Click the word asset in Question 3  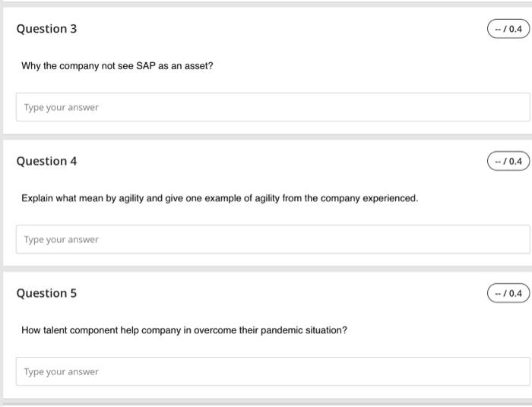198,66
